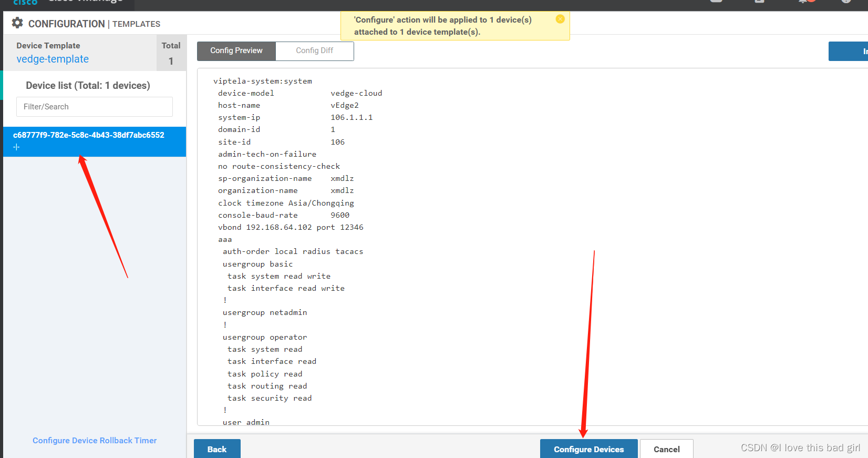Screen dimensions: 868x458
Task: Click the sp-organization-name line
Action: click(286, 178)
